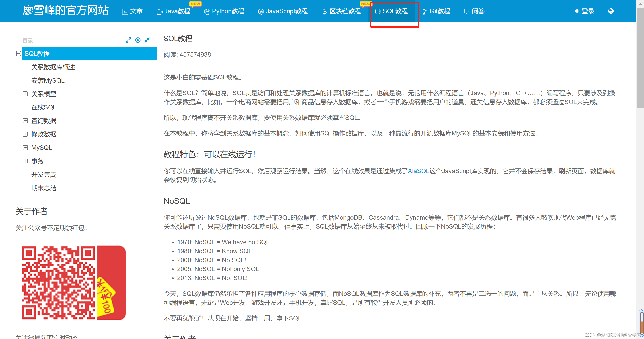Select highlighted SQL教程 in the sidebar tree
Screen dimensions: 644x339
point(89,54)
